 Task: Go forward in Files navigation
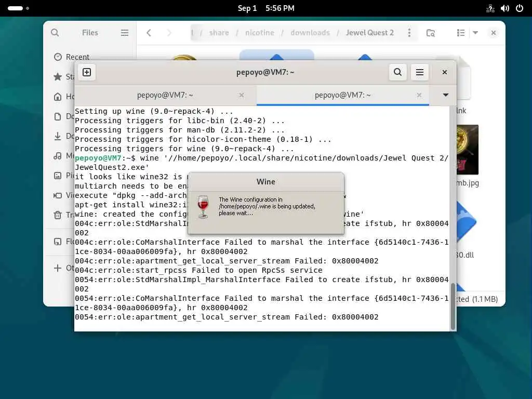point(169,33)
